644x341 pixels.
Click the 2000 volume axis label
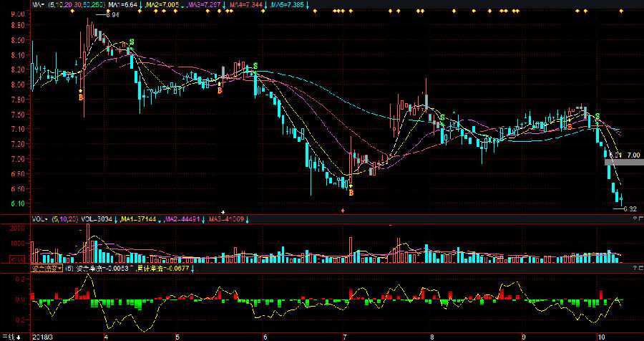point(18,229)
